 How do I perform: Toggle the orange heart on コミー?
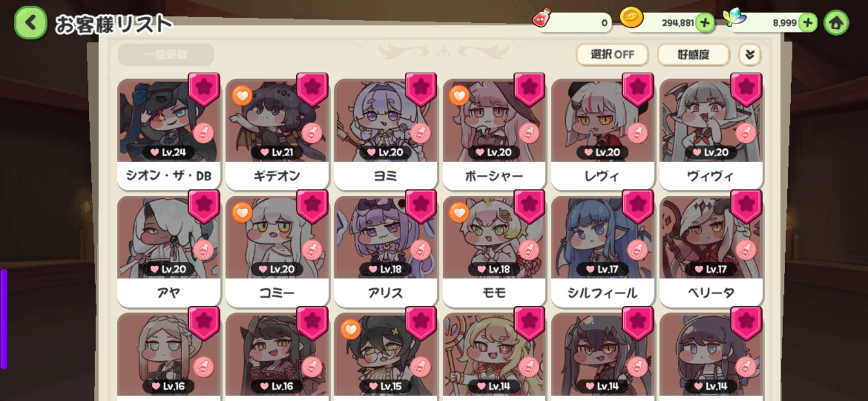click(x=242, y=212)
